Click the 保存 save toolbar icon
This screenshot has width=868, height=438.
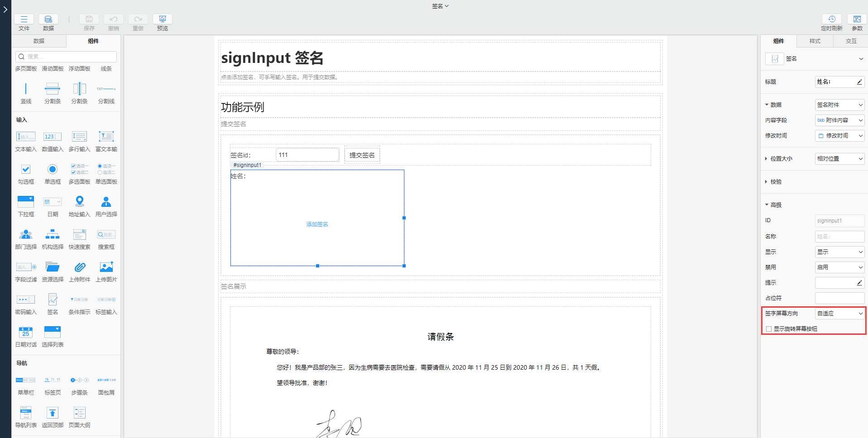pos(89,21)
